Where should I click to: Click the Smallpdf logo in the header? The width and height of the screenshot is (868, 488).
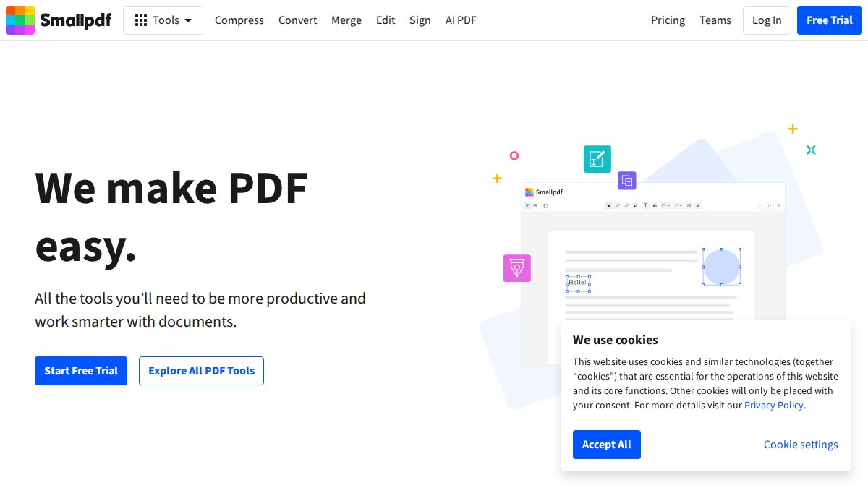click(59, 20)
